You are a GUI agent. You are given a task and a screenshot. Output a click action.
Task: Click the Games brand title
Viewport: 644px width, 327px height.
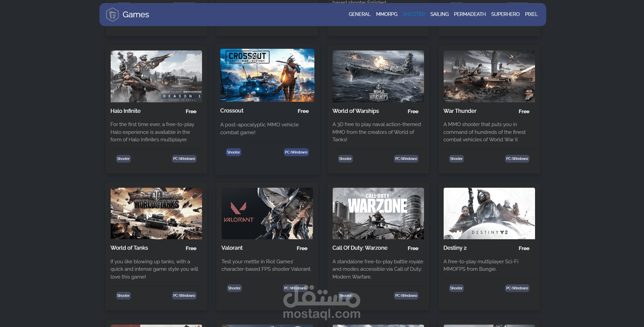(136, 15)
